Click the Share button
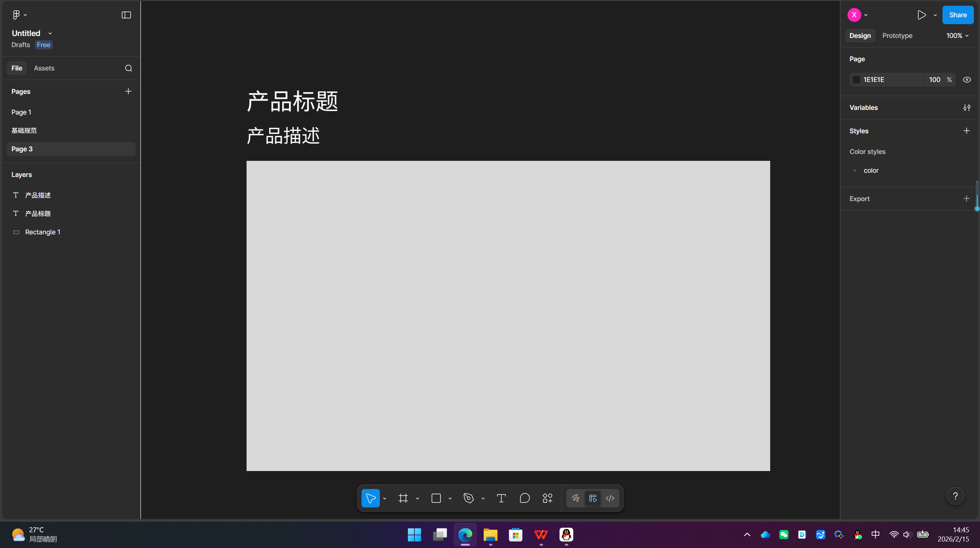The width and height of the screenshot is (980, 548). coord(958,15)
